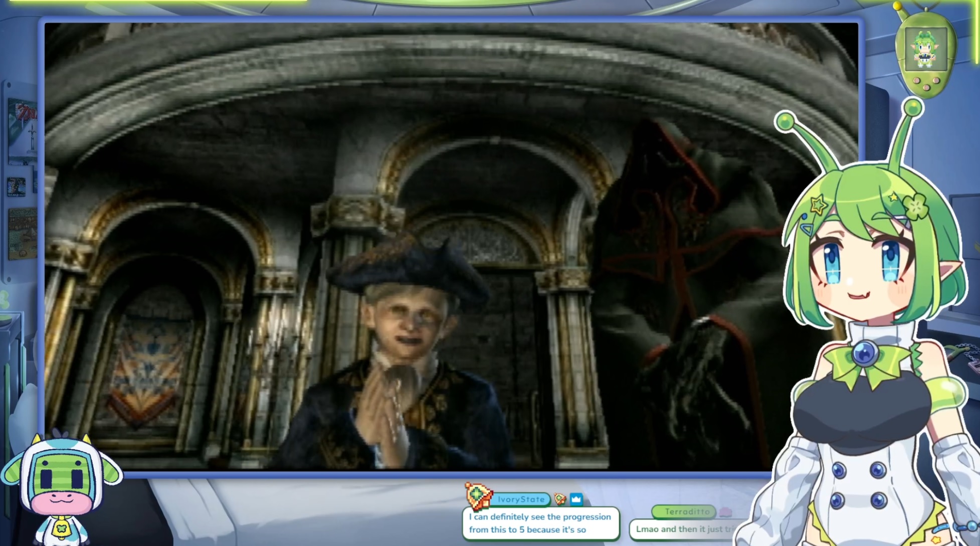Image resolution: width=980 pixels, height=546 pixels.
Task: Click the small pixel game poster on the left wall
Action: tap(17, 187)
